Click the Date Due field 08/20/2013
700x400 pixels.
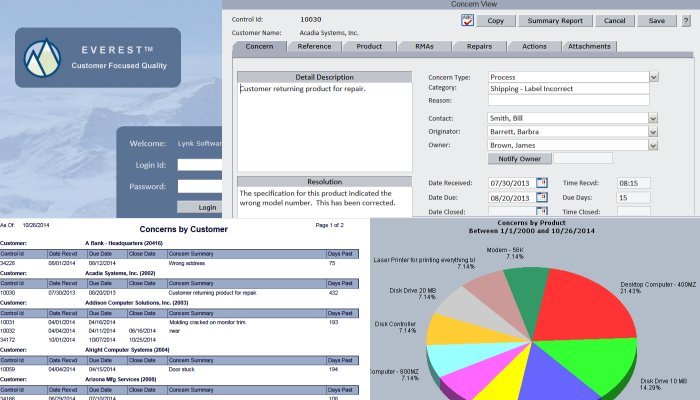(x=512, y=197)
